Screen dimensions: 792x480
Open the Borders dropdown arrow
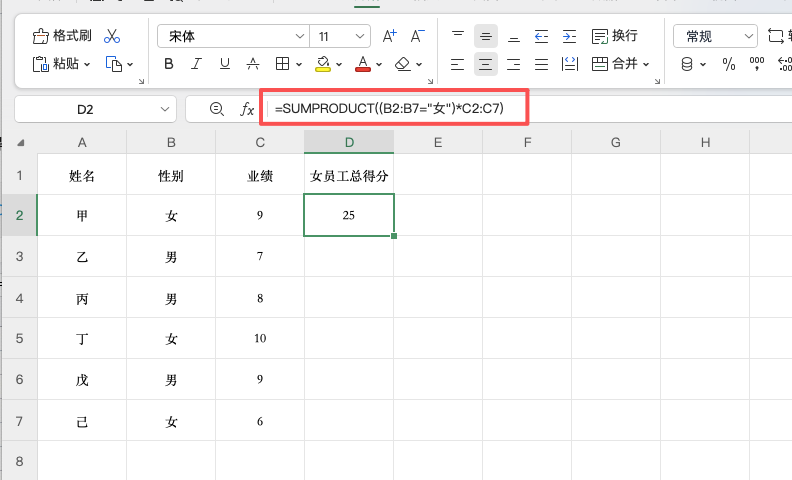[299, 64]
